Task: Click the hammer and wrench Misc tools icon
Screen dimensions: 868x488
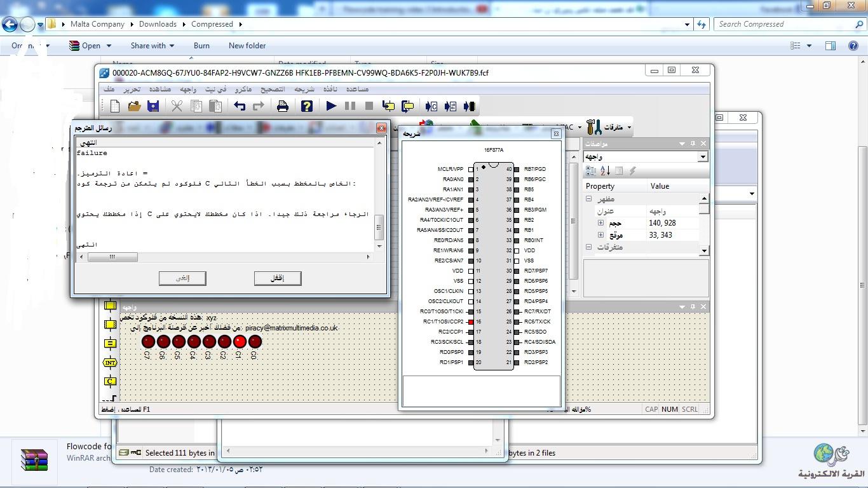Action: (x=594, y=127)
